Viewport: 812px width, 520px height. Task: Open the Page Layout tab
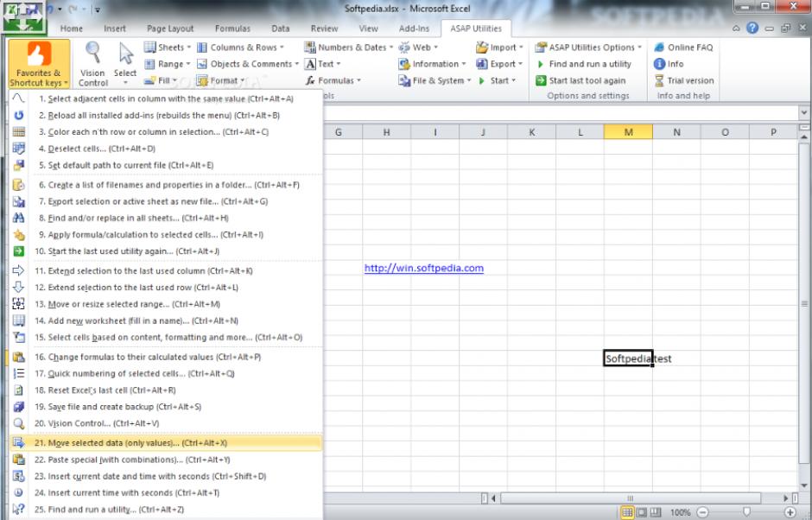(170, 29)
